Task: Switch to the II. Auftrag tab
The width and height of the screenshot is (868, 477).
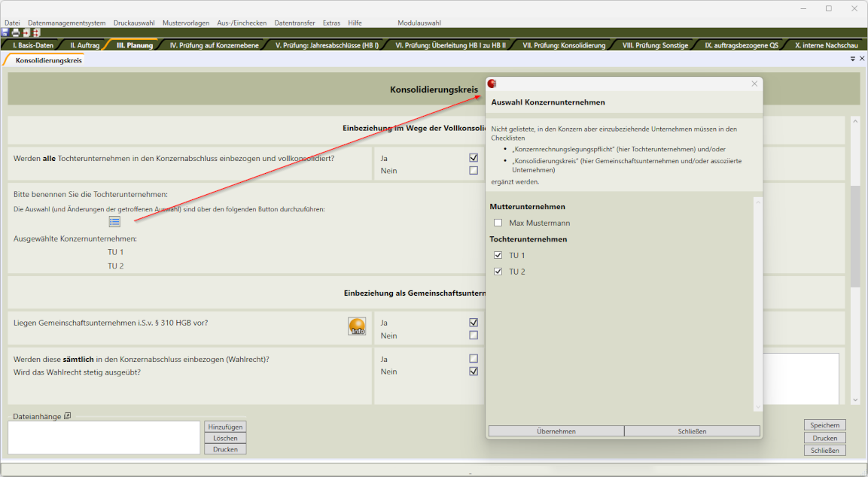Action: [x=84, y=45]
